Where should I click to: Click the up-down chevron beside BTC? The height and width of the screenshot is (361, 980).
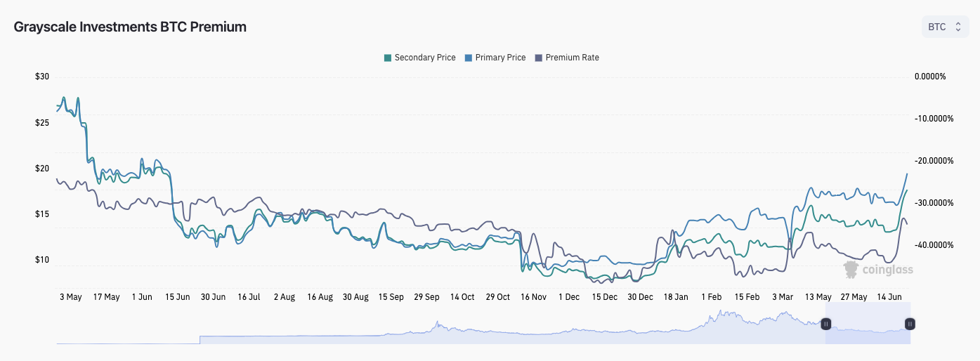tap(958, 27)
